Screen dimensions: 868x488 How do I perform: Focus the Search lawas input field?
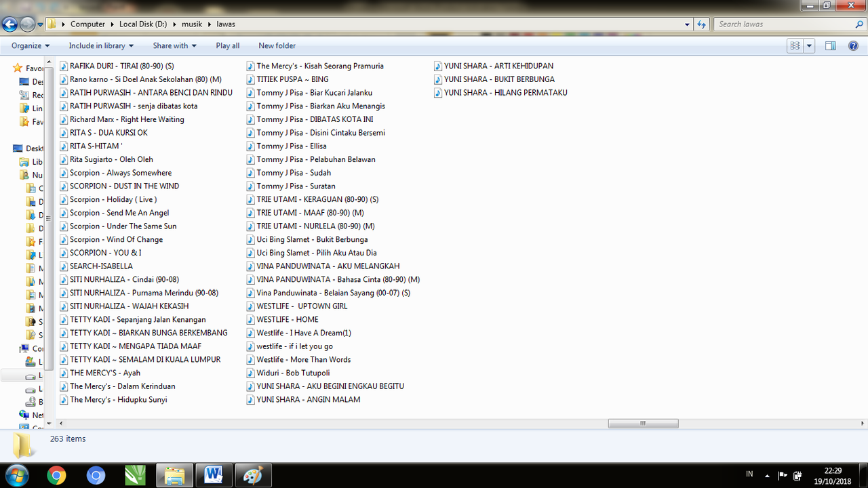[x=783, y=24]
